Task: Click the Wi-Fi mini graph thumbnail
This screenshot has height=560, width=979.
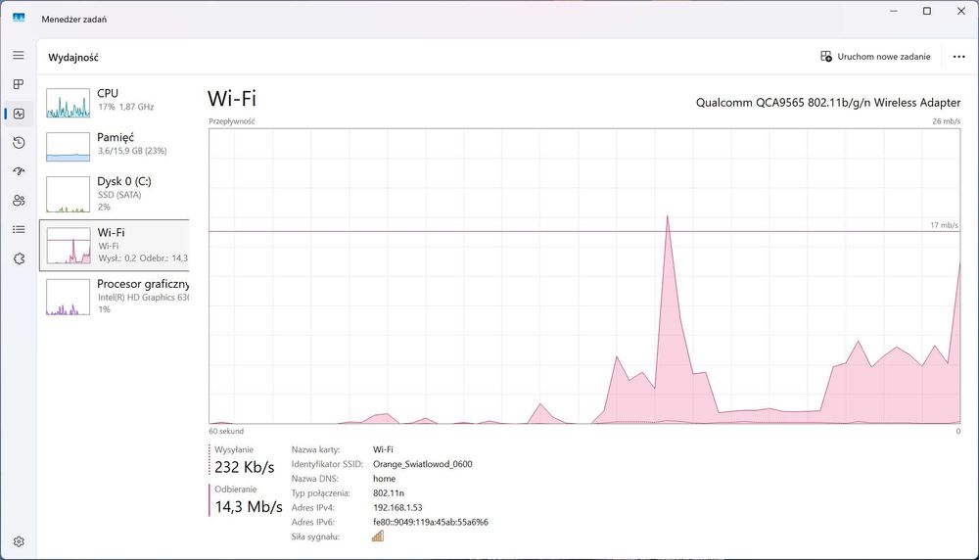Action: coord(68,245)
